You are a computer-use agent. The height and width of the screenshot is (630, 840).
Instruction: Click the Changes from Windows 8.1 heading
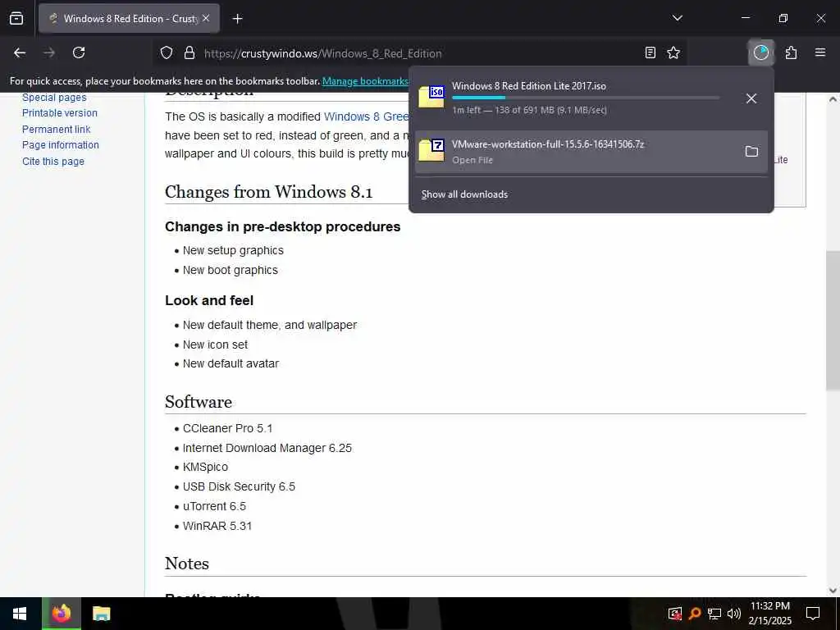pyautogui.click(x=268, y=192)
